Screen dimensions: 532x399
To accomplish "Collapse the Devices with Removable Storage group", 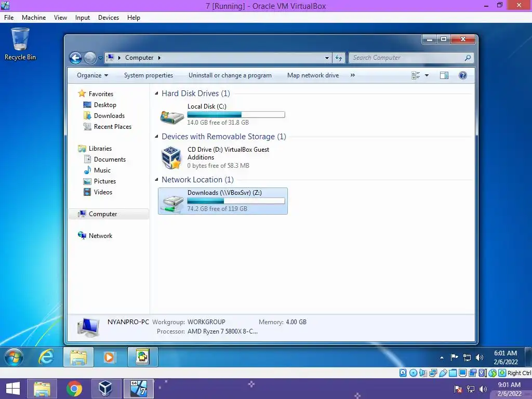I will (x=156, y=137).
